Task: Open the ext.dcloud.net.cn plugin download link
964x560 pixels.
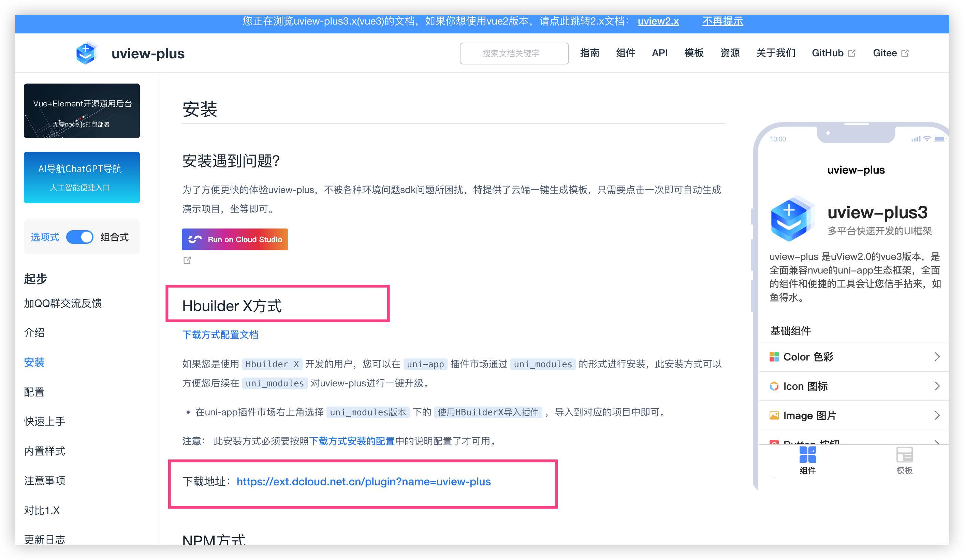Action: pos(363,482)
